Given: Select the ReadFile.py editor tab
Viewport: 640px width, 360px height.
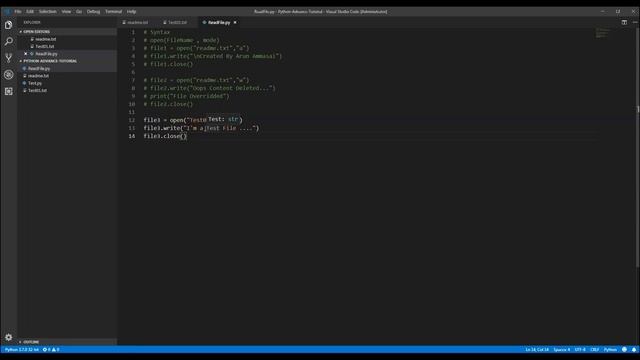Looking at the screenshot, I should 219,22.
